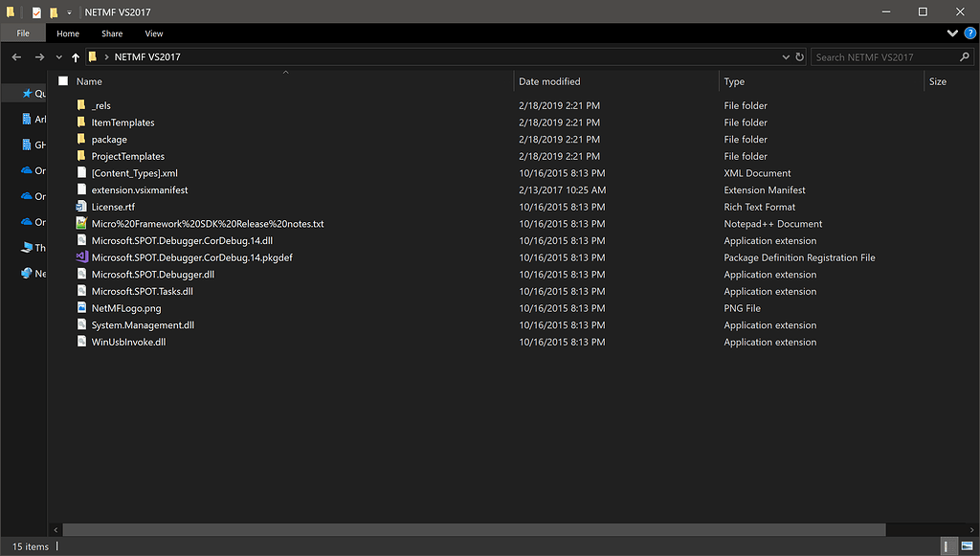Open the Recent locations dropdown arrow
980x556 pixels.
pyautogui.click(x=59, y=57)
